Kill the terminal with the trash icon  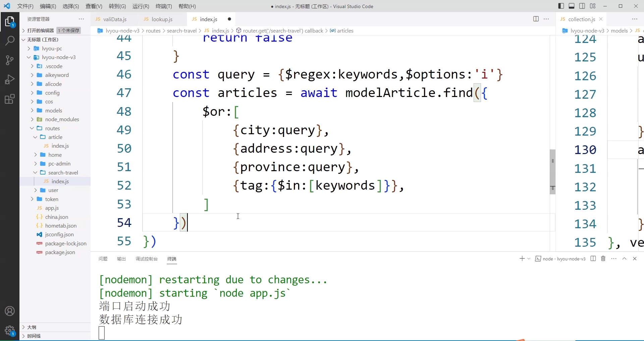(x=603, y=259)
